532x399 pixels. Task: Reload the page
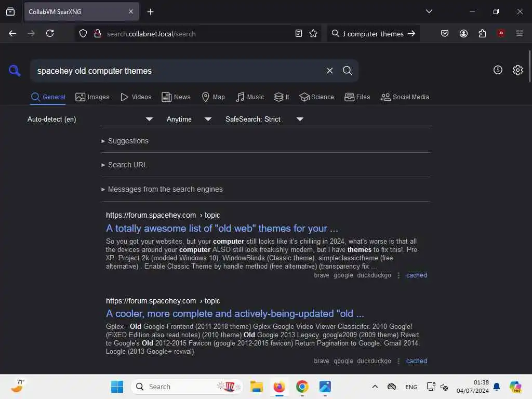pyautogui.click(x=50, y=33)
